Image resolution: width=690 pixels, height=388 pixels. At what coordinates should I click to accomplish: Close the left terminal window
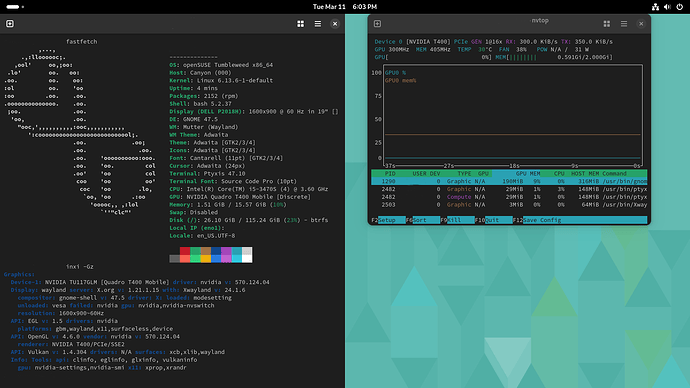click(x=335, y=24)
